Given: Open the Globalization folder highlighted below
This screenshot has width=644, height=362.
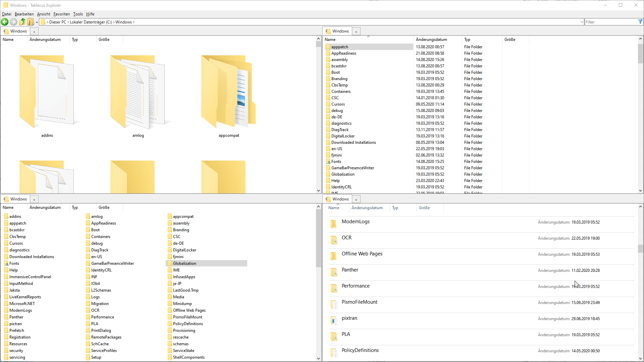Looking at the screenshot, I should point(185,263).
